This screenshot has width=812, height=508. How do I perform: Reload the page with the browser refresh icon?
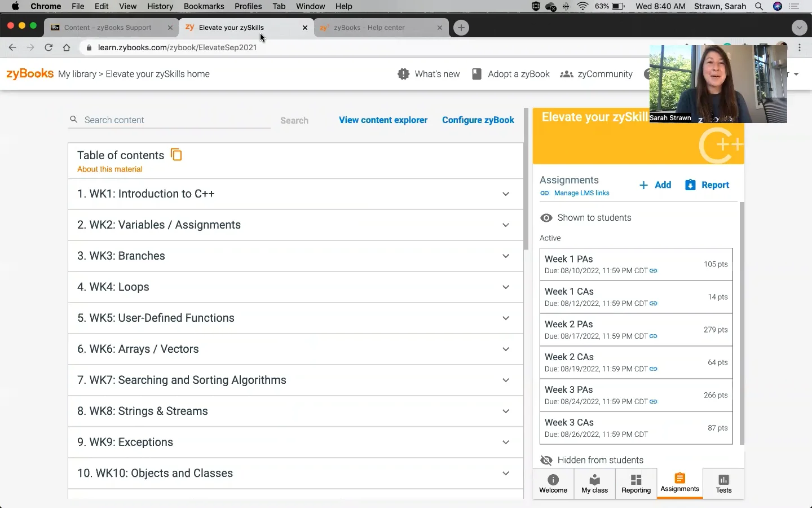(48, 47)
